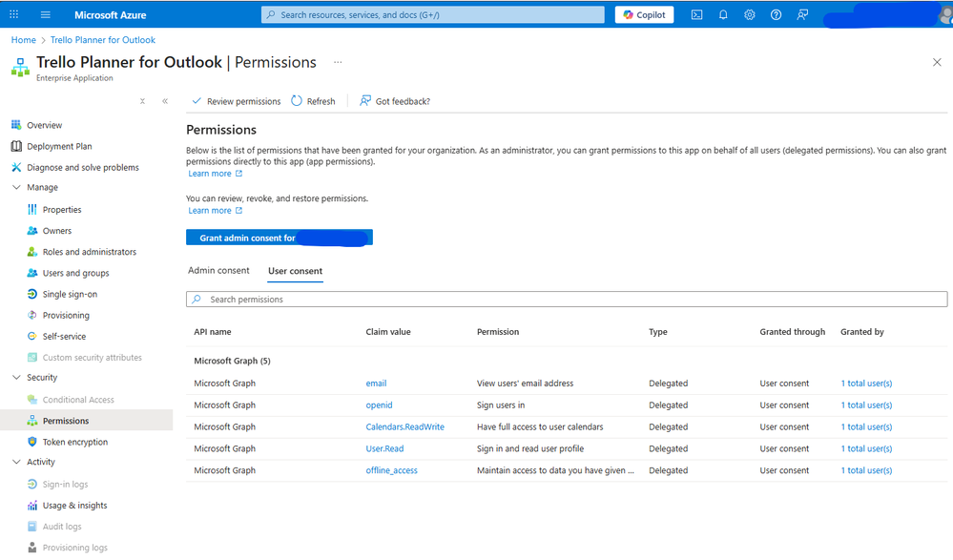Click Grant admin consent button
Screen dimensions: 953x560
(x=280, y=238)
